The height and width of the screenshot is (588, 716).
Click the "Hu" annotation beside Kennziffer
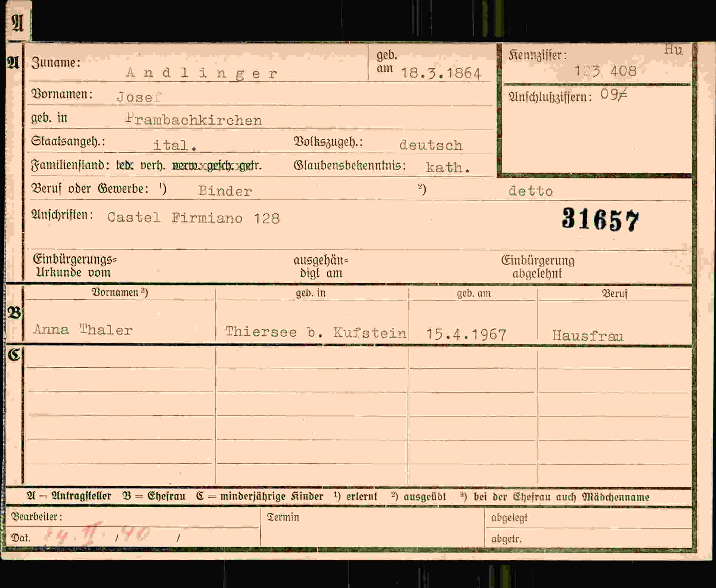[673, 50]
